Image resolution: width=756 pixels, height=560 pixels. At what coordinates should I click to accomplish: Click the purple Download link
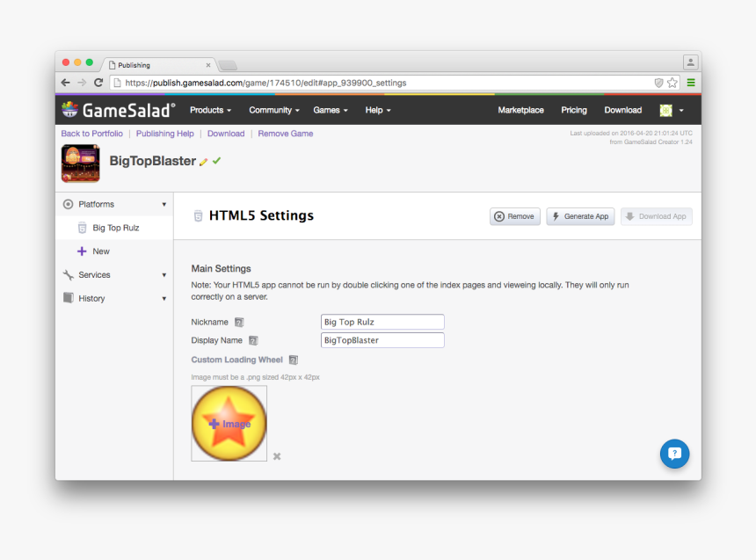[x=226, y=134]
